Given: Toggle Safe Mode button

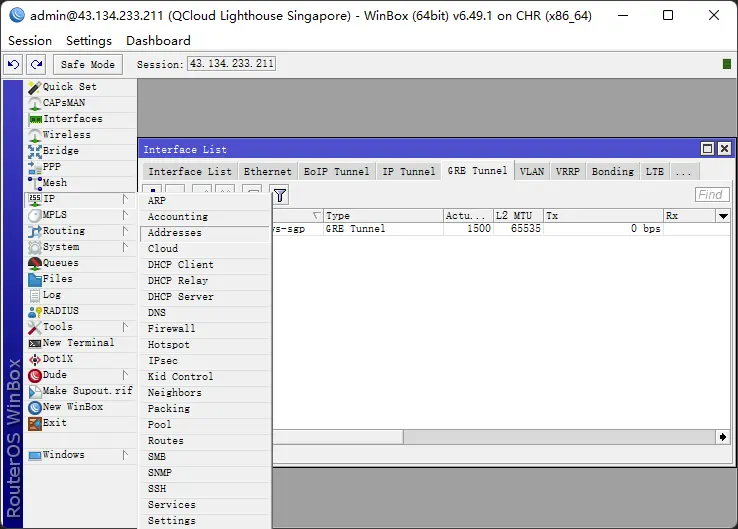Looking at the screenshot, I should [88, 64].
